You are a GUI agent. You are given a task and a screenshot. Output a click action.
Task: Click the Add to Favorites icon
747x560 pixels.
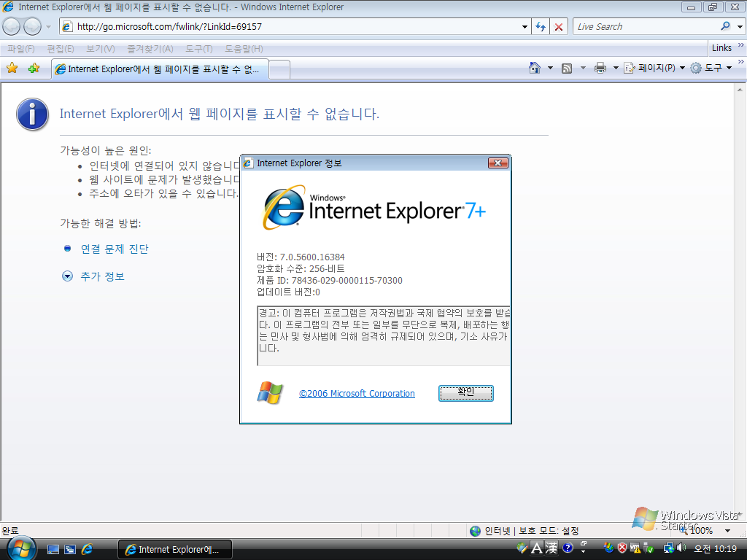[x=34, y=68]
